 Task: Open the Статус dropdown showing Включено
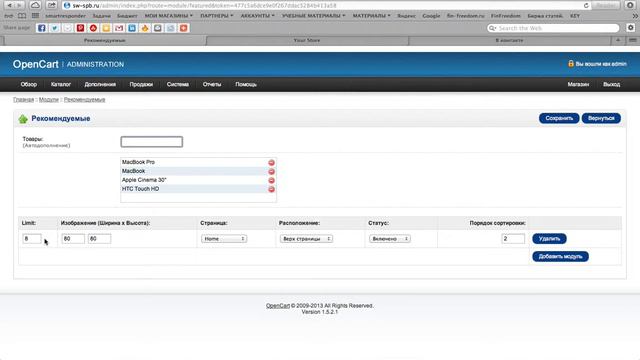tap(390, 239)
